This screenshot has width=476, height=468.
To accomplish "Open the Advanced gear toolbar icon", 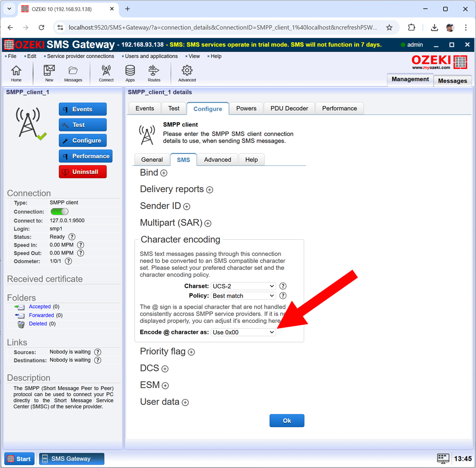I will point(187,74).
